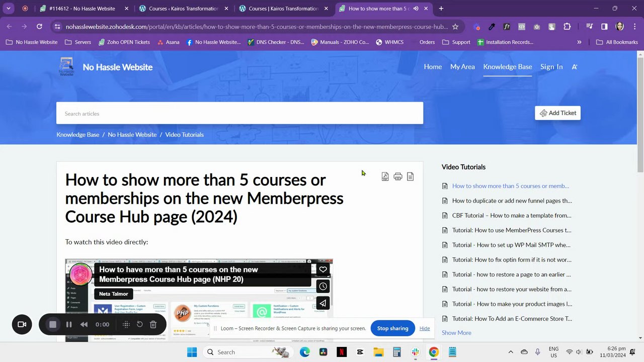The height and width of the screenshot is (362, 644).
Task: Open My Area in site navigation
Action: pos(462,67)
